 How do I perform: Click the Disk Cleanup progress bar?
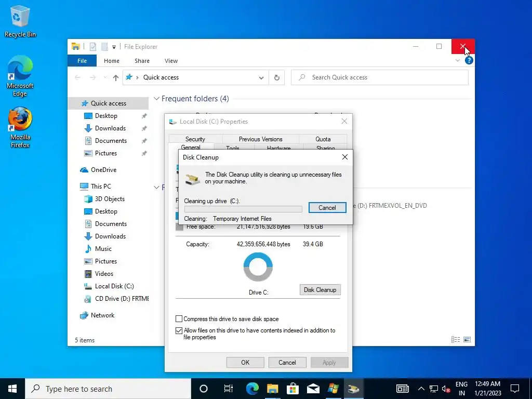(x=243, y=209)
